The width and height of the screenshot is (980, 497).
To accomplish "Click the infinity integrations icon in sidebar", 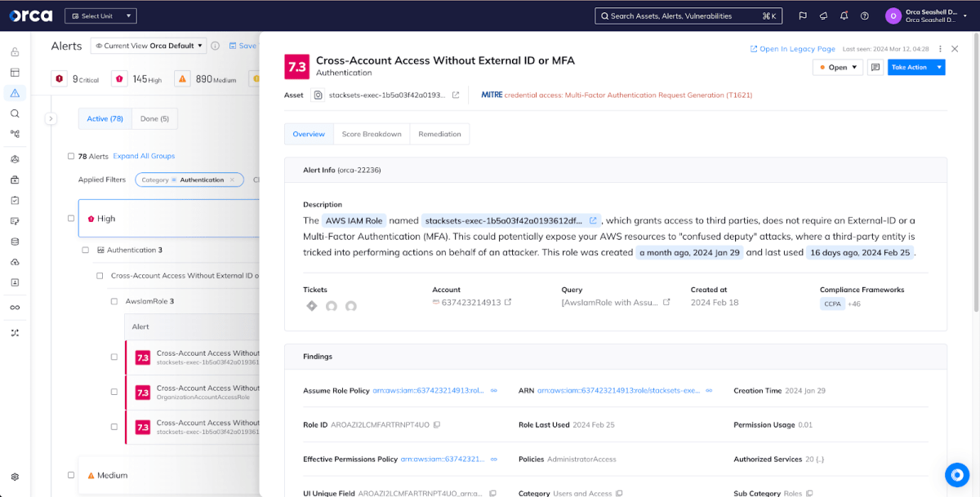I will (x=15, y=308).
